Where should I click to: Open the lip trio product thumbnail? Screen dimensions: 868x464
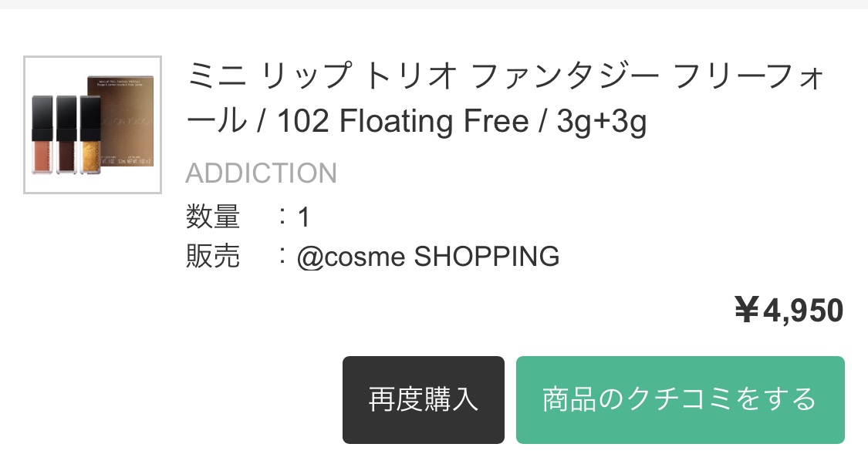[93, 125]
